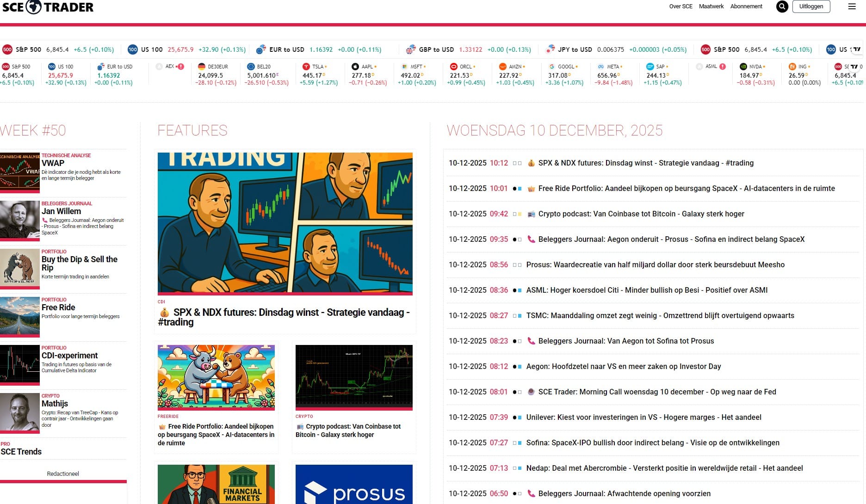Click the crown icon on the Free Ride Portfolio item
866x504 pixels.
(531, 188)
